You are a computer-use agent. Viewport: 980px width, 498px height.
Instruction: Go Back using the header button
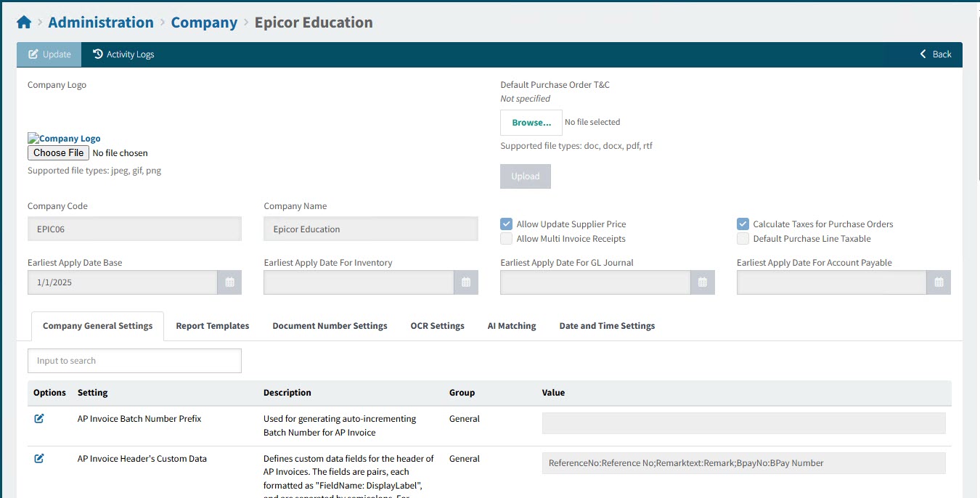click(x=935, y=54)
